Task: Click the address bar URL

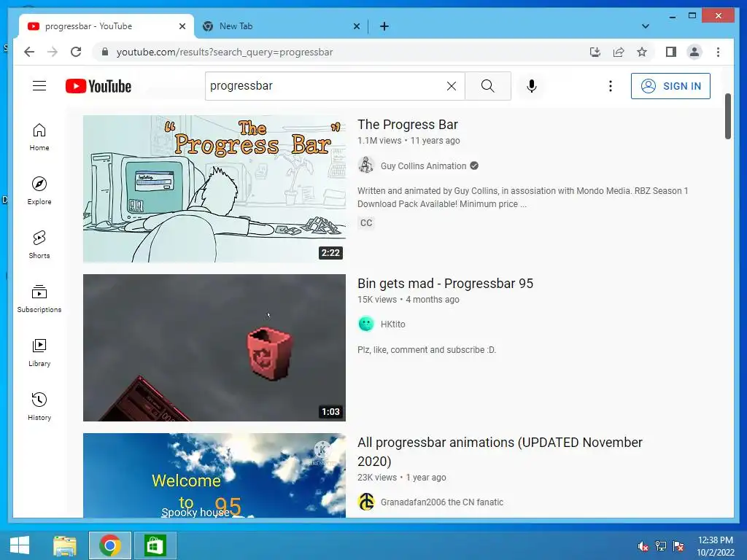Action: 225,52
